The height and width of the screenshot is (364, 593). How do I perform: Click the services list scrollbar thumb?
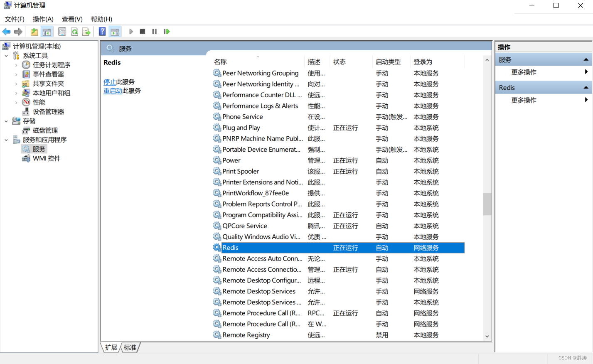pos(487,204)
